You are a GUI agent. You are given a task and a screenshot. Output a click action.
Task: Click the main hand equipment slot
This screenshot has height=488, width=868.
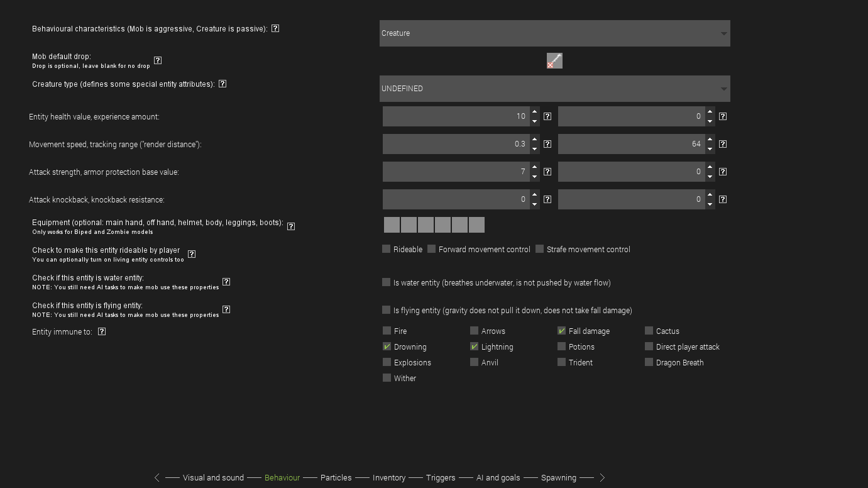click(392, 225)
